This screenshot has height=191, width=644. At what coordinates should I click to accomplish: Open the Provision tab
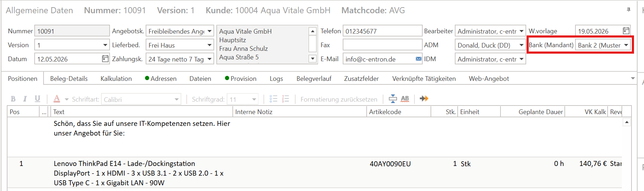tap(241, 79)
